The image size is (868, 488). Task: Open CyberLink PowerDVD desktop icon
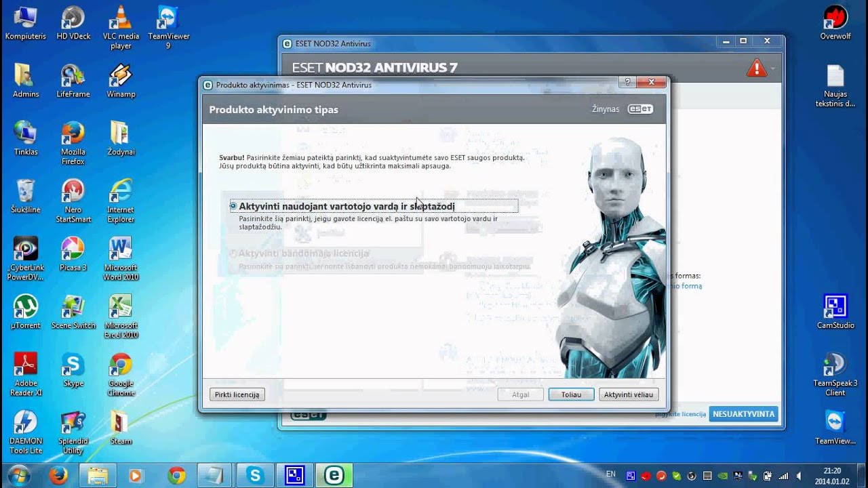point(26,259)
